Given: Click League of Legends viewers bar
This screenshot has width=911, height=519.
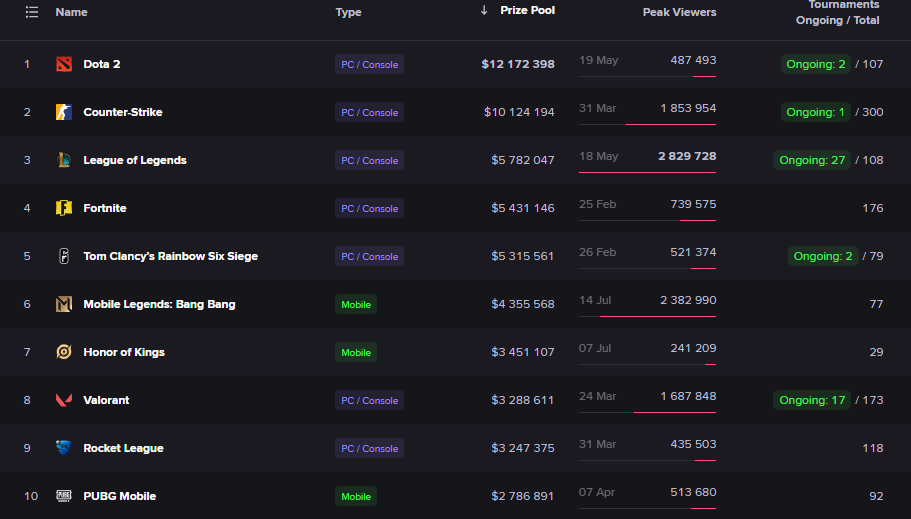Looking at the screenshot, I should tap(647, 172).
